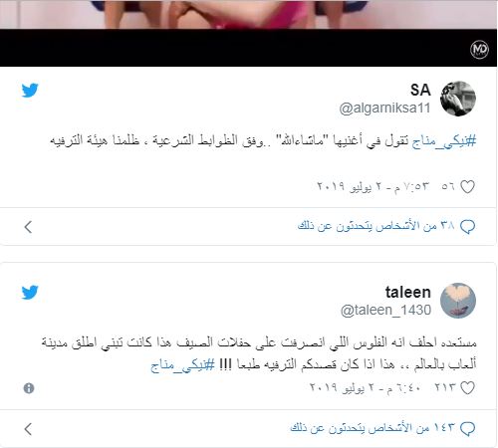Viewport: 498px width, 448px height.
Task: Open taleen's profile picture
Action: click(x=458, y=301)
